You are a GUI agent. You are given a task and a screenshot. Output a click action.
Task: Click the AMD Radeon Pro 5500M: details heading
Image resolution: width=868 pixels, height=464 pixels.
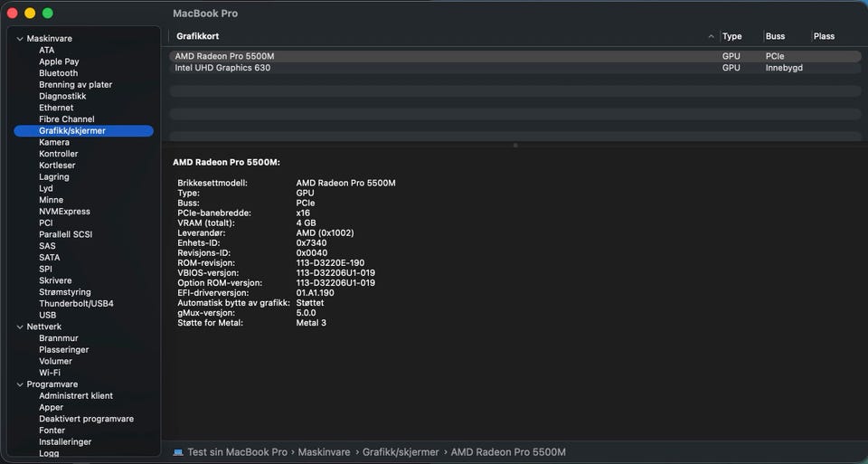226,163
